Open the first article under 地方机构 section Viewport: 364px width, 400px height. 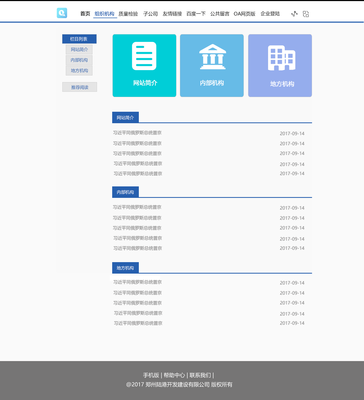click(137, 282)
